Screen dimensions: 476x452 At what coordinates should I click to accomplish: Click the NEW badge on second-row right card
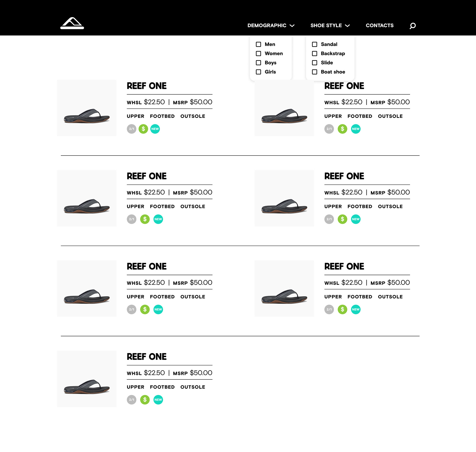(356, 219)
